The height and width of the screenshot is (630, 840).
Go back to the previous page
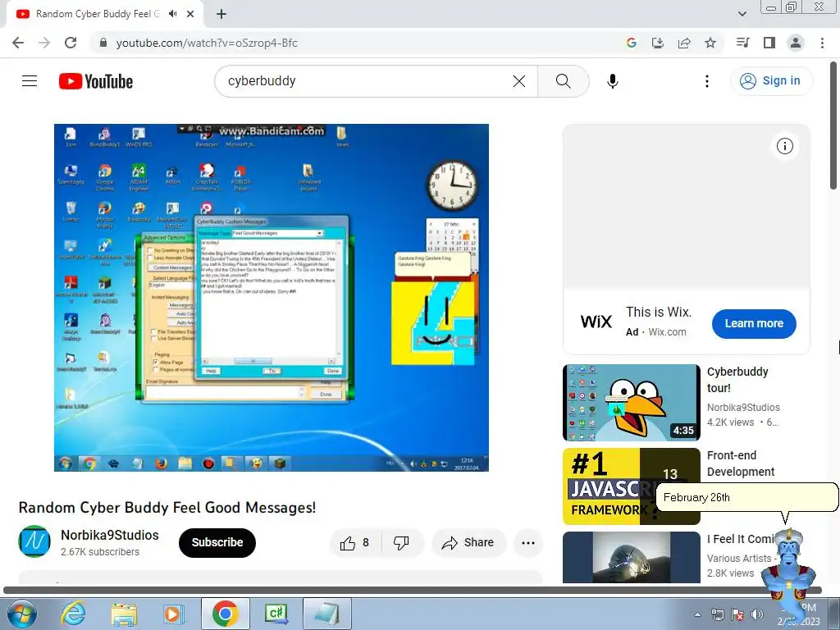pyautogui.click(x=18, y=43)
